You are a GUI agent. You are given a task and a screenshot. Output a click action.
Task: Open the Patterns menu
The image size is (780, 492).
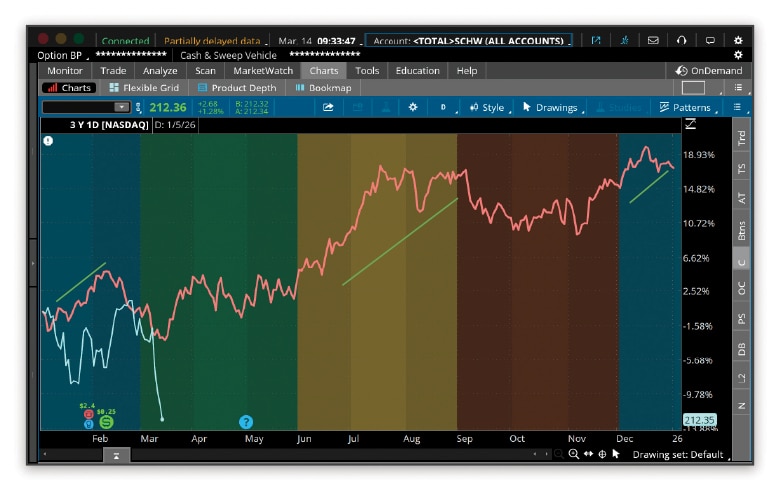(686, 107)
